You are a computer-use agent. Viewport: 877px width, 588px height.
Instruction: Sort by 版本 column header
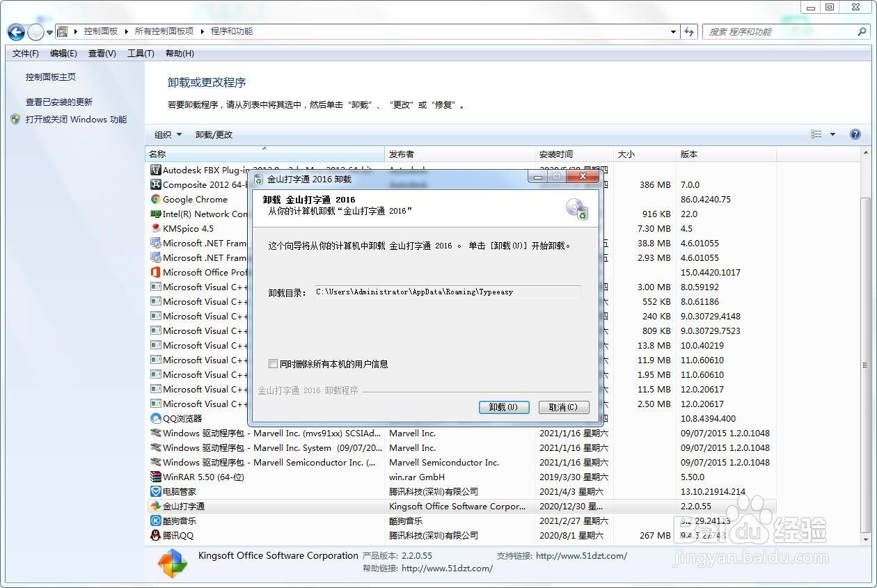[726, 154]
